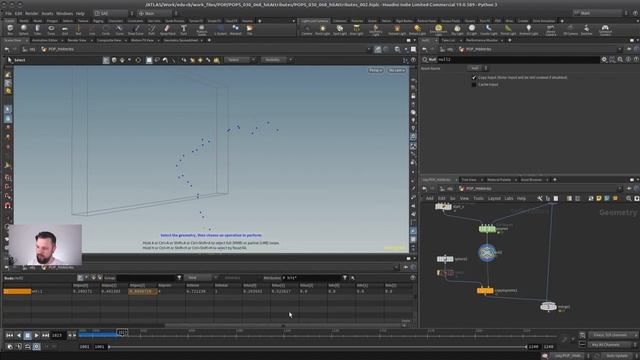The image size is (640, 360).
Task: Click the Attributes filter field in spreadsheet
Action: coord(312,278)
